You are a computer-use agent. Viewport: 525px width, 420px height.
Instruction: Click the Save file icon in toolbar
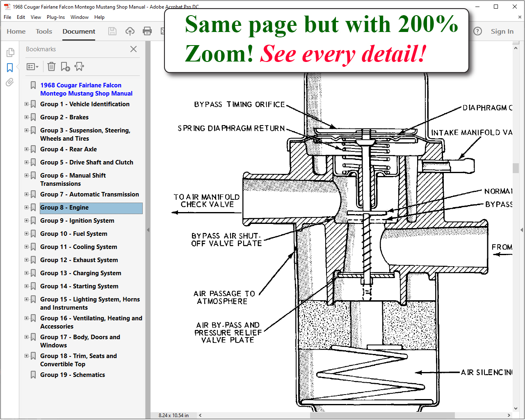(112, 31)
